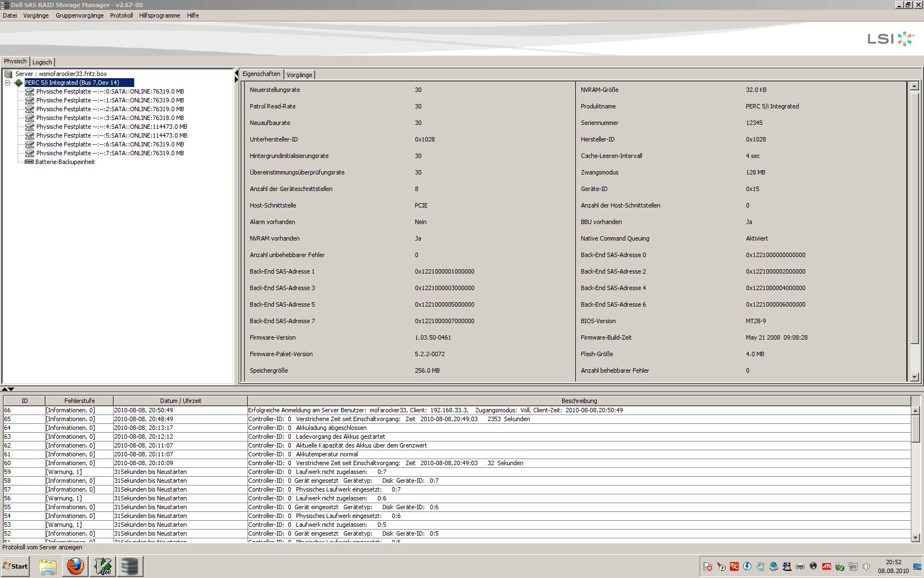Click the SATA disk icon for drive 6

(30, 145)
